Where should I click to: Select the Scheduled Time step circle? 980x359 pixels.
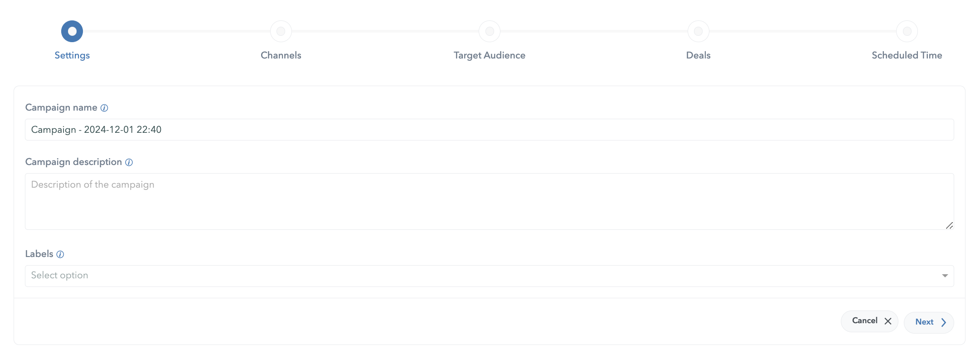point(907,31)
